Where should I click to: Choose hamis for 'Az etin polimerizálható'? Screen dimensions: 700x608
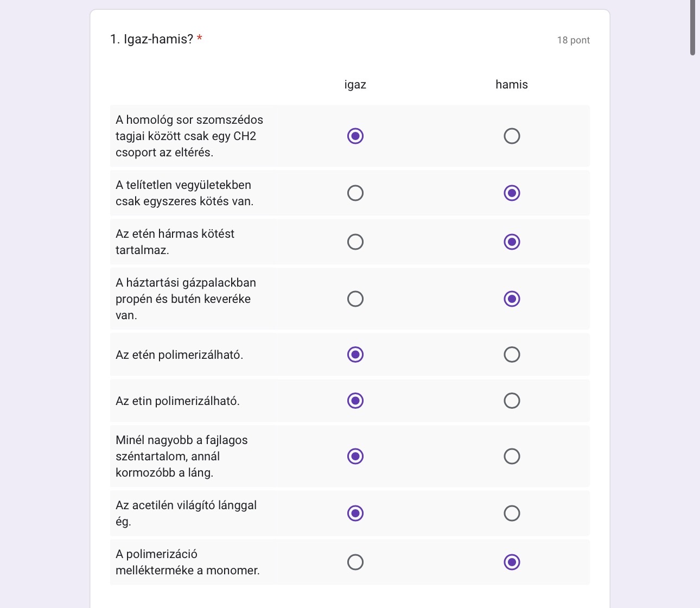(x=512, y=401)
